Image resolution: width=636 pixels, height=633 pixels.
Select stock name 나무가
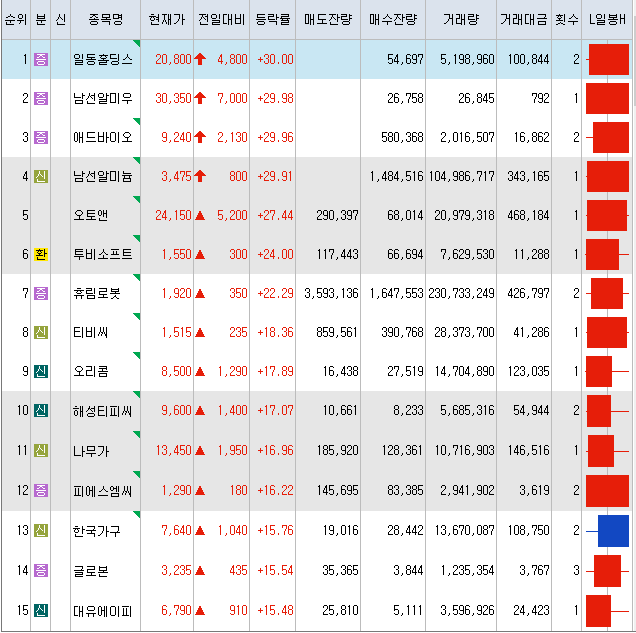point(91,451)
